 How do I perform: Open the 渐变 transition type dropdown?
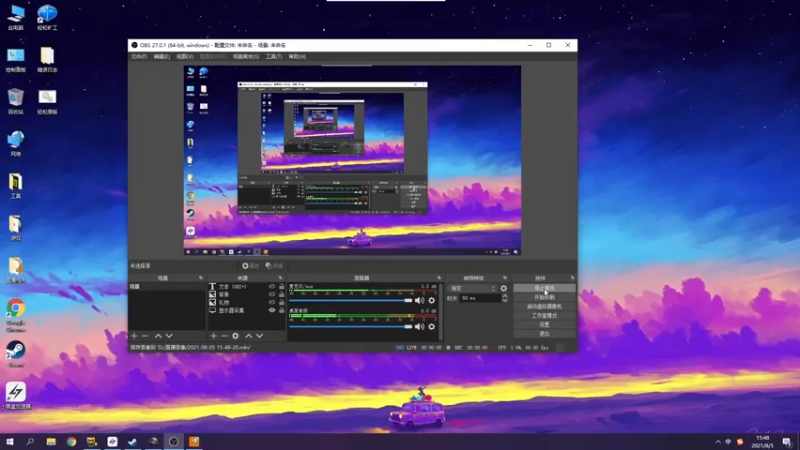pos(472,288)
